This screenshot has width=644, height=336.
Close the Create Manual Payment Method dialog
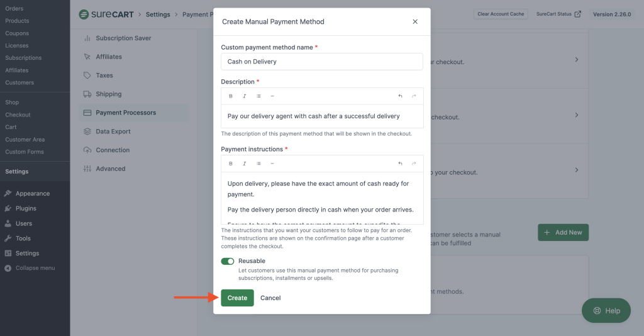[x=415, y=21]
